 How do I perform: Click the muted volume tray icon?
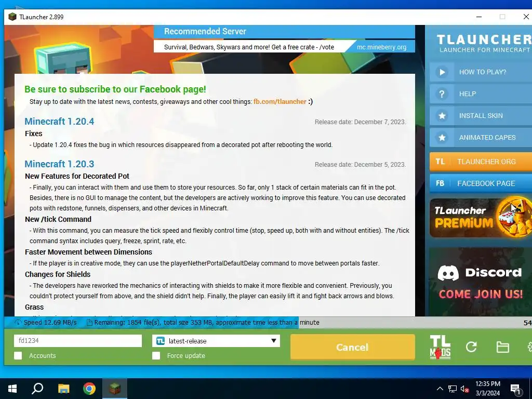pyautogui.click(x=464, y=389)
